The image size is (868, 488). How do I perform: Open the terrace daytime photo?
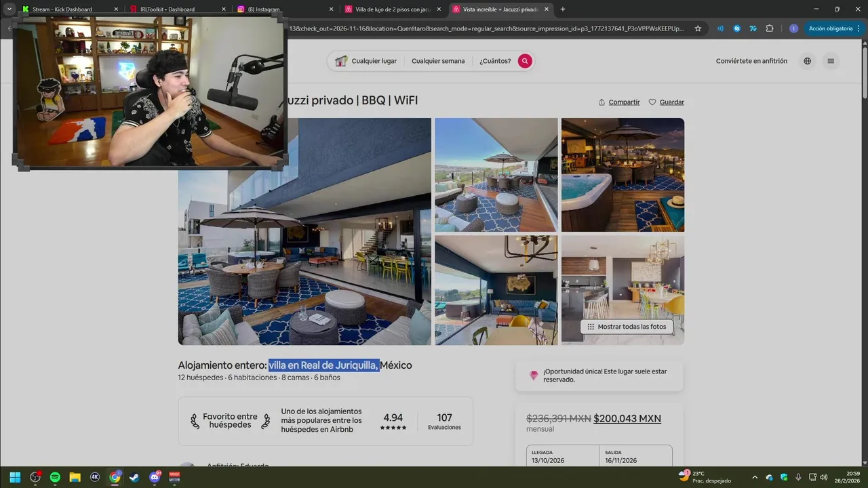[x=496, y=175]
